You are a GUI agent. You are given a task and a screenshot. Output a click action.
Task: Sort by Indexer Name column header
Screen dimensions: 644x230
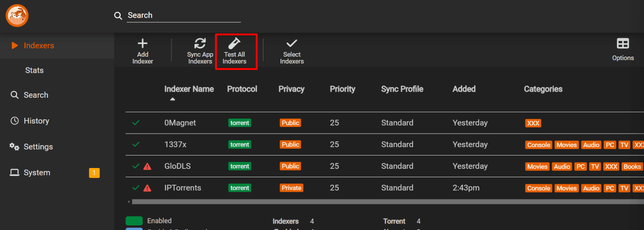pos(189,89)
